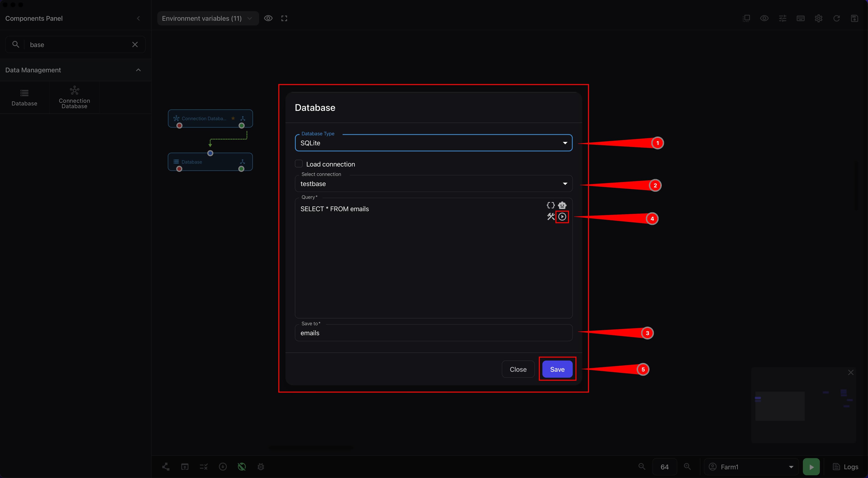Click the share nodes icon in the bottom bar
The image size is (868, 478).
coord(166,467)
